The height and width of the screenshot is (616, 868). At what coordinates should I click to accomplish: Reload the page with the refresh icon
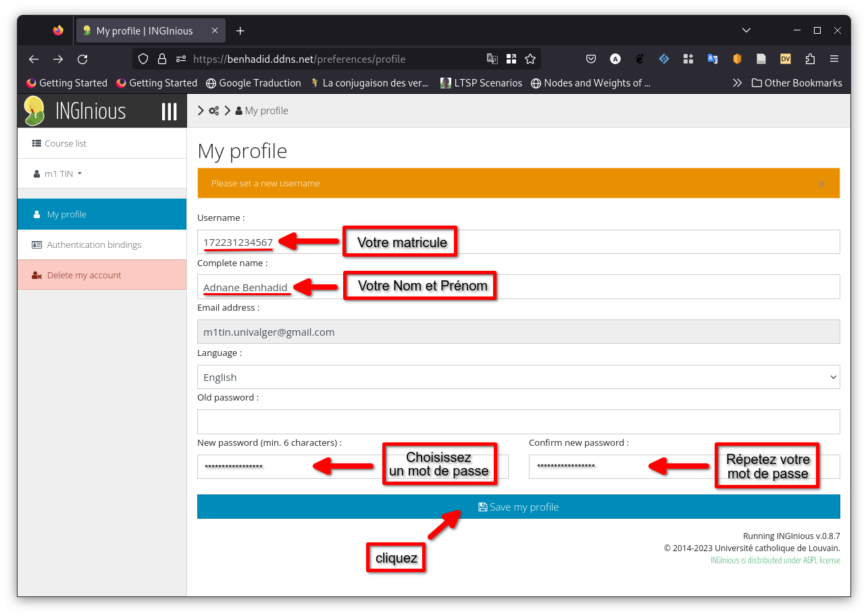coord(82,59)
